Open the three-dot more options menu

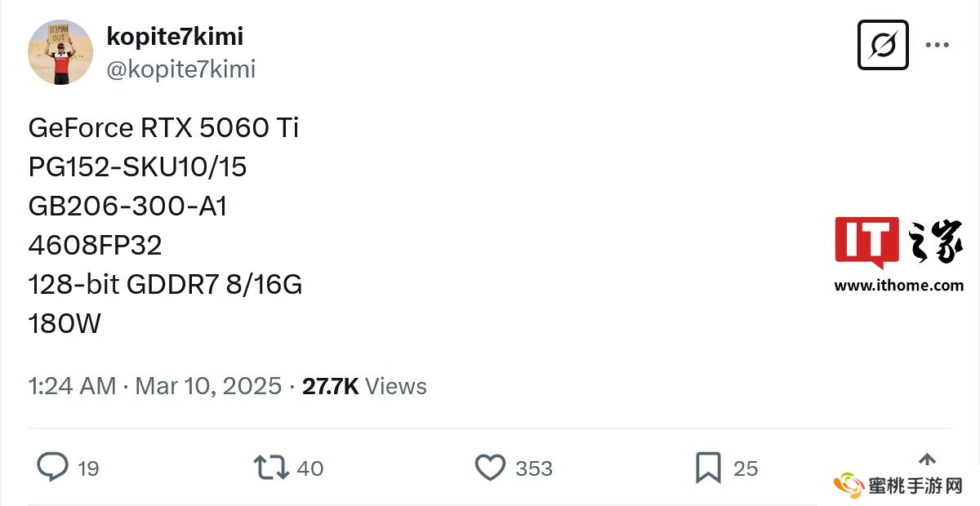[x=937, y=45]
